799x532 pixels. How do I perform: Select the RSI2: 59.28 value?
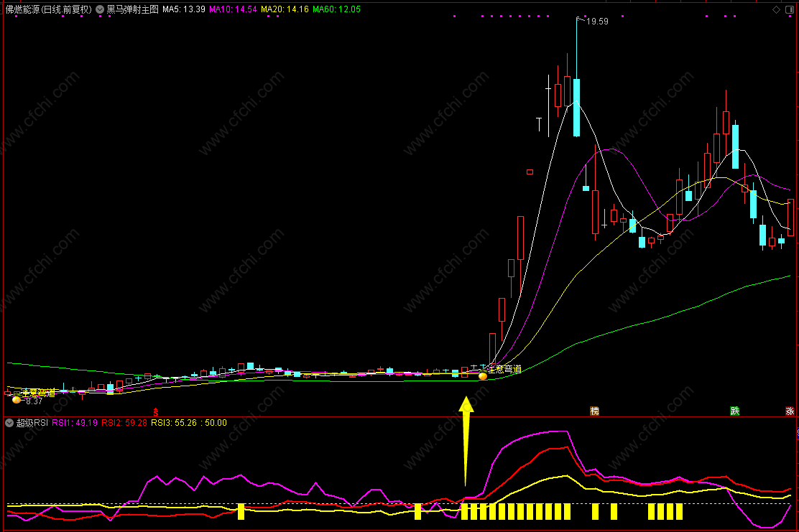pyautogui.click(x=124, y=423)
